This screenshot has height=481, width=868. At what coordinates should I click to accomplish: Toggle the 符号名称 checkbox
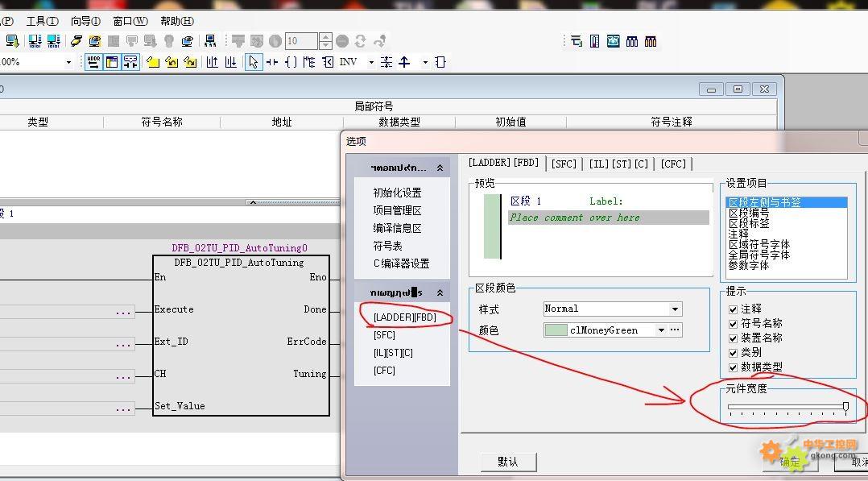click(733, 323)
